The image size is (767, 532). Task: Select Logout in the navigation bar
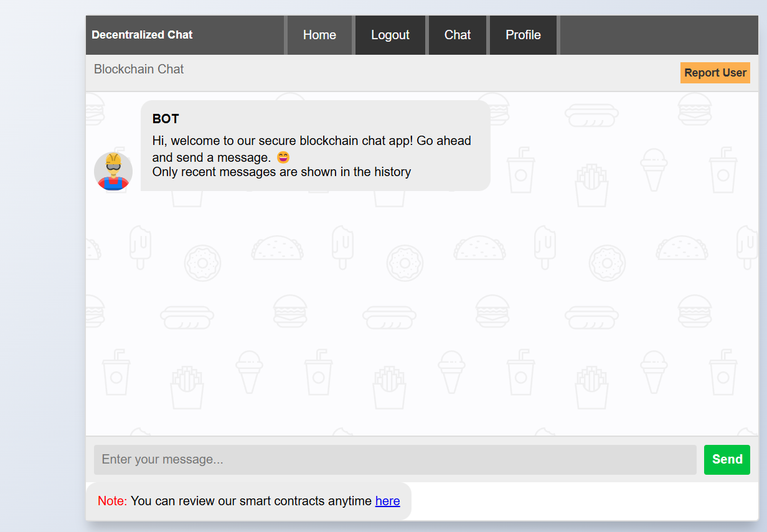click(390, 35)
